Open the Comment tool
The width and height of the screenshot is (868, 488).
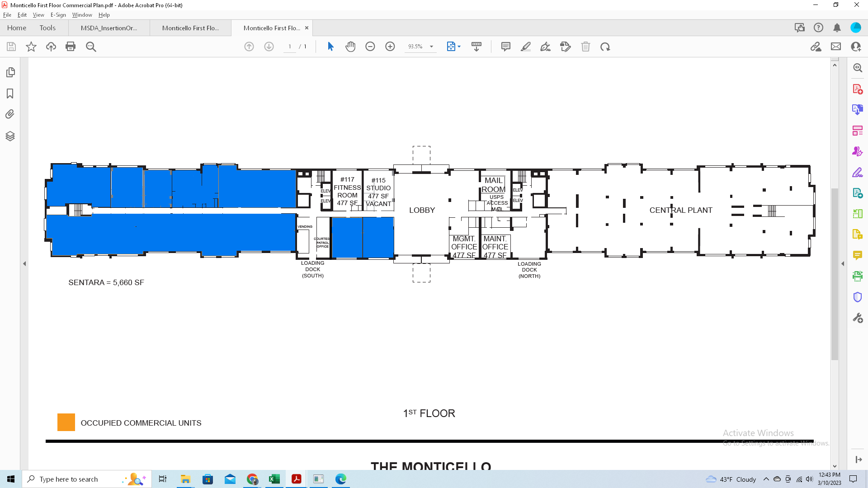pyautogui.click(x=505, y=47)
